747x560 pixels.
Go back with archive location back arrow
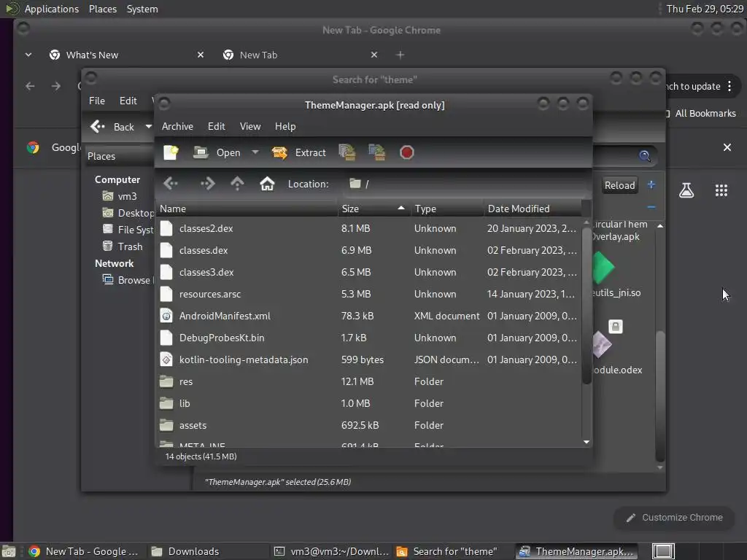tap(171, 184)
